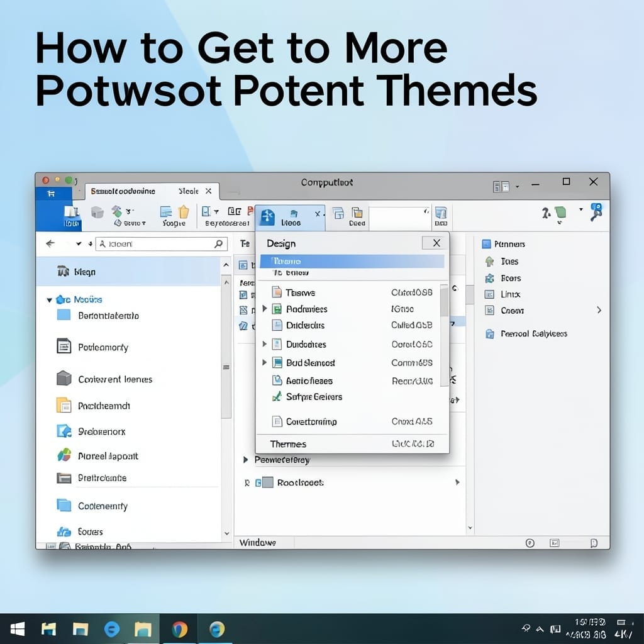Go back with the left arrow button
This screenshot has height=644, width=644.
pyautogui.click(x=50, y=243)
